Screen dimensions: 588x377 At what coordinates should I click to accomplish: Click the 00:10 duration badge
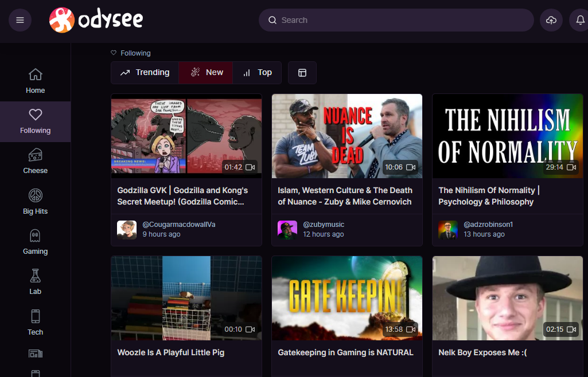coord(240,329)
